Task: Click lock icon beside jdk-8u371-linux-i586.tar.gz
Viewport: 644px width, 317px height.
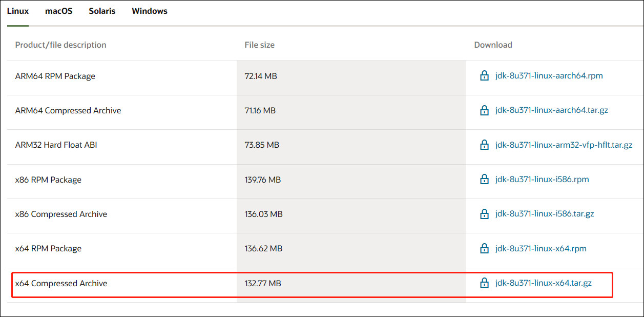Action: click(x=484, y=214)
